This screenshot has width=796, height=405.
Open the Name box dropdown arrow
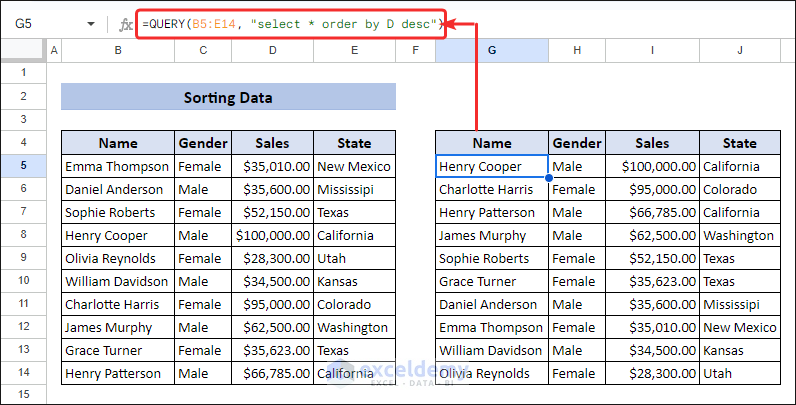click(x=91, y=23)
